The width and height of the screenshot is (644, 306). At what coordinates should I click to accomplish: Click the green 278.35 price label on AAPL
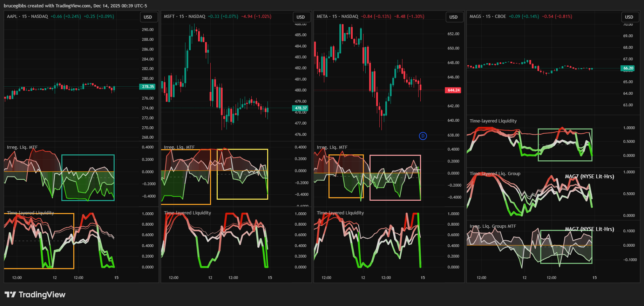click(148, 87)
